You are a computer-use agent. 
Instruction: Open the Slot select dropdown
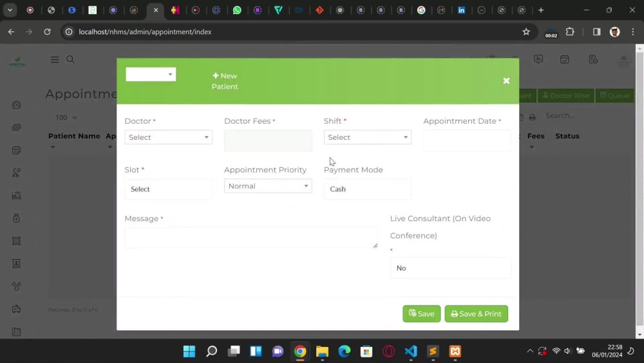coord(168,189)
